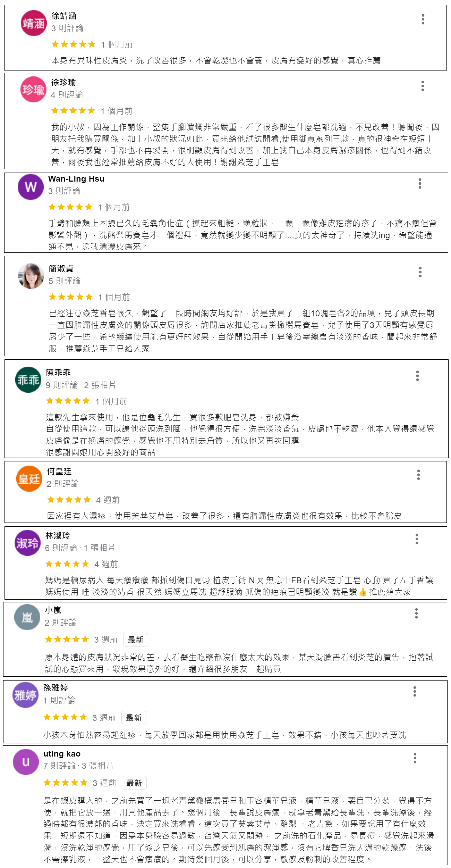Image resolution: width=451 pixels, height=868 pixels.
Task: Click the 最新 label on uting kao's review
Action: pos(134,783)
